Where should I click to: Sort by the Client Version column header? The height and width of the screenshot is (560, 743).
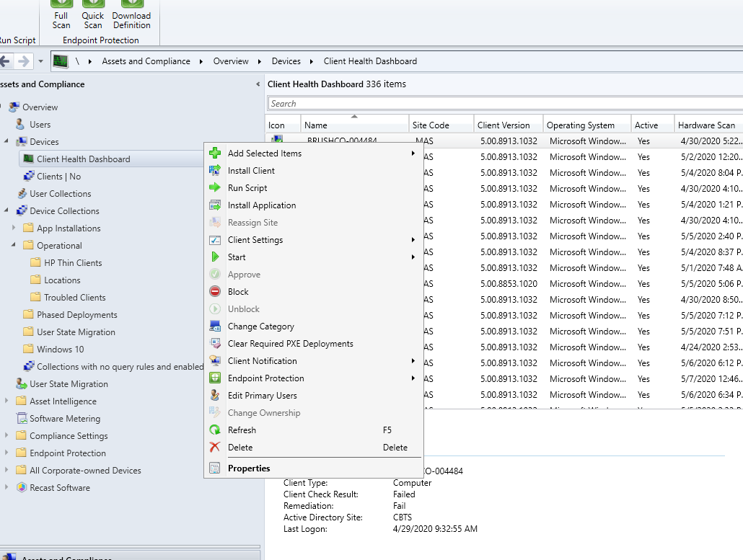click(504, 125)
